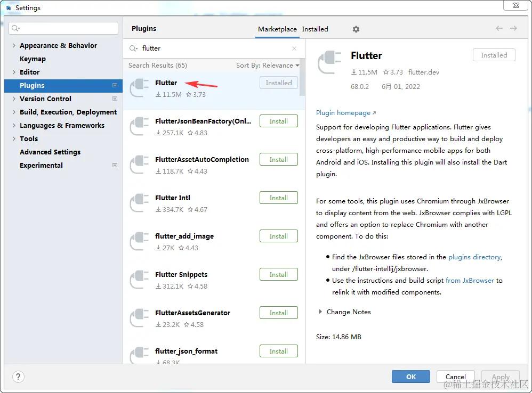Click the plugin search magnifier icon
Image resolution: width=532 pixels, height=393 pixels.
[133, 48]
